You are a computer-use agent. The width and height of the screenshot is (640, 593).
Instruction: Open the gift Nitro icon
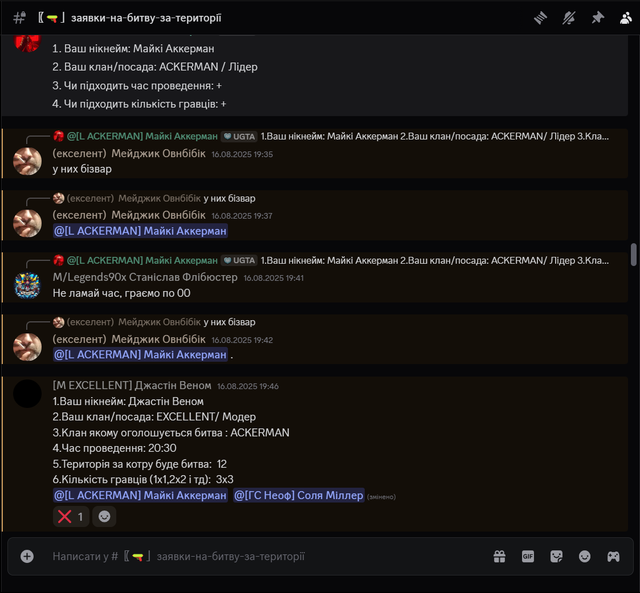click(500, 556)
